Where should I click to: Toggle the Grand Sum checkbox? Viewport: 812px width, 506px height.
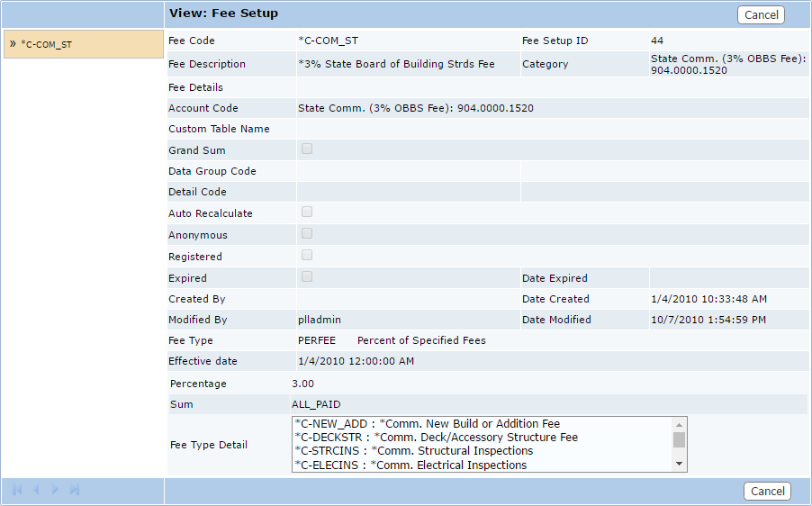click(x=307, y=149)
